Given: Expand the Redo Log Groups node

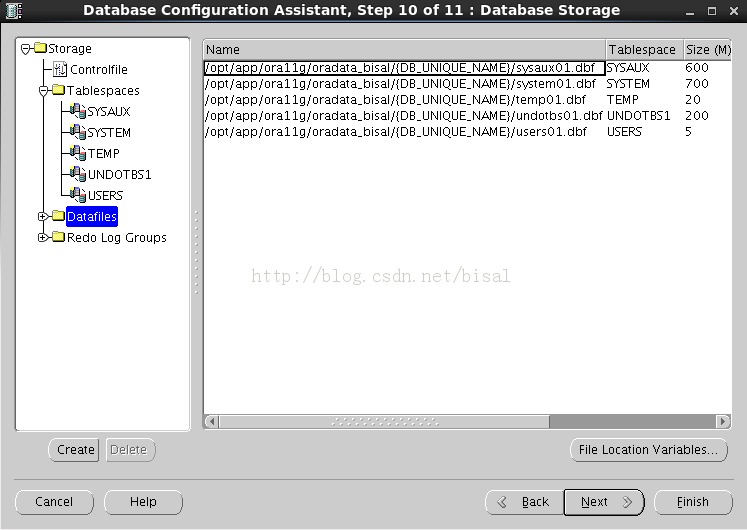Looking at the screenshot, I should [x=43, y=237].
